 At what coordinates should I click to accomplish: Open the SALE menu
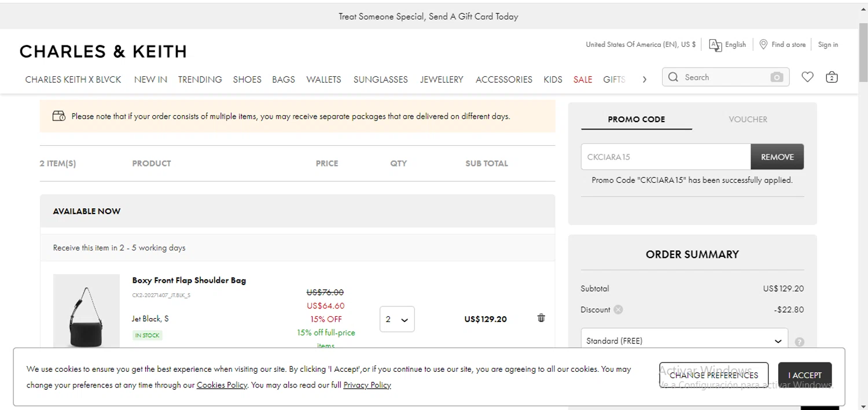pyautogui.click(x=583, y=79)
